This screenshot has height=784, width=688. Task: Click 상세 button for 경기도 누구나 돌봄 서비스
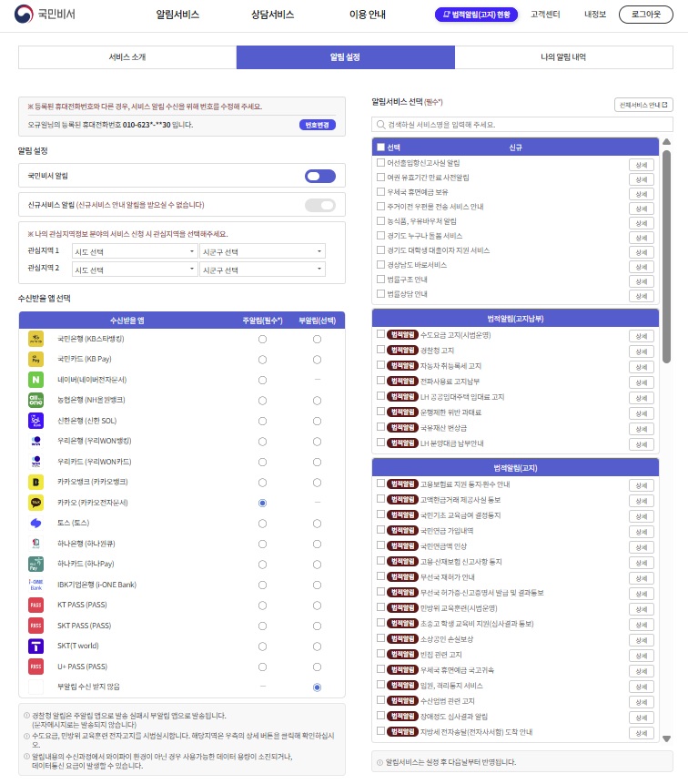point(642,238)
